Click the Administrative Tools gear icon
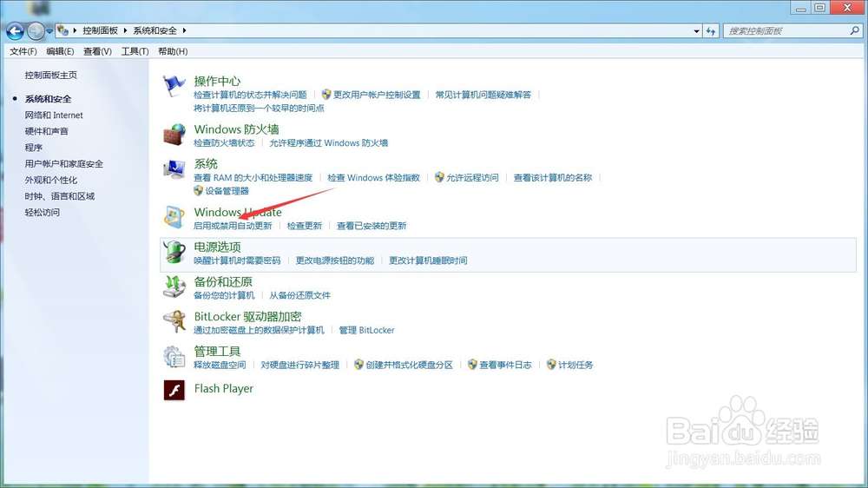Viewport: 868px width, 488px height. click(x=174, y=357)
